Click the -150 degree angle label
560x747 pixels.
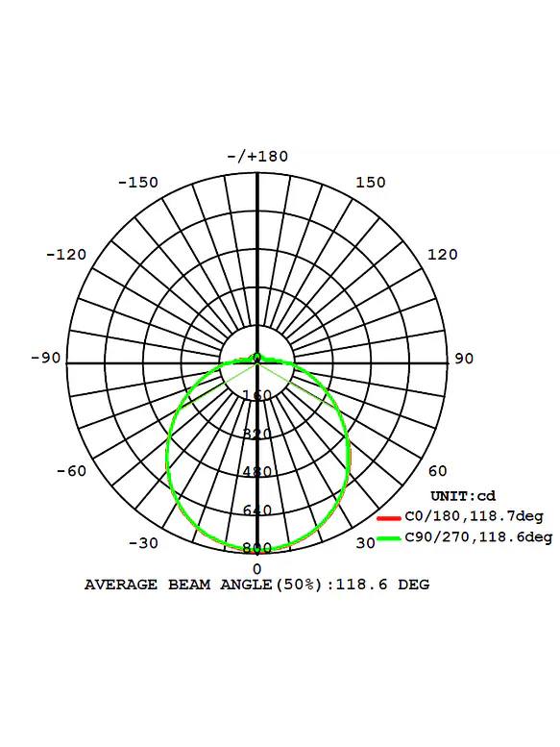(x=138, y=183)
